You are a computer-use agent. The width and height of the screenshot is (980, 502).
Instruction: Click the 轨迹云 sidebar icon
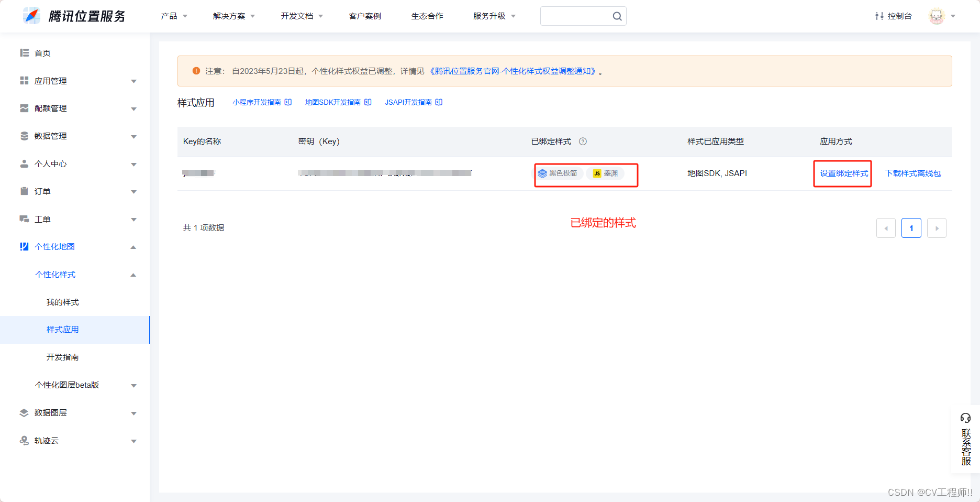(24, 440)
